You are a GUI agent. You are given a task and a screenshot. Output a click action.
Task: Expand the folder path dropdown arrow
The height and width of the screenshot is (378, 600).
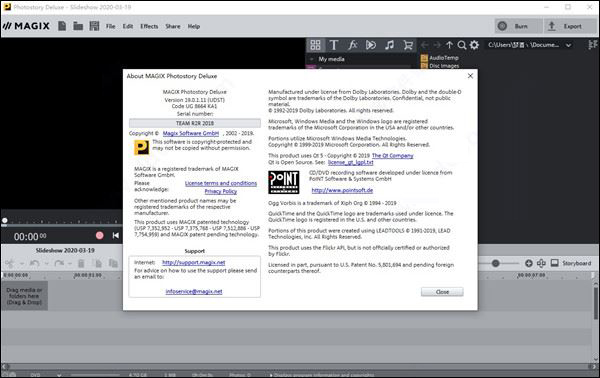tap(569, 45)
